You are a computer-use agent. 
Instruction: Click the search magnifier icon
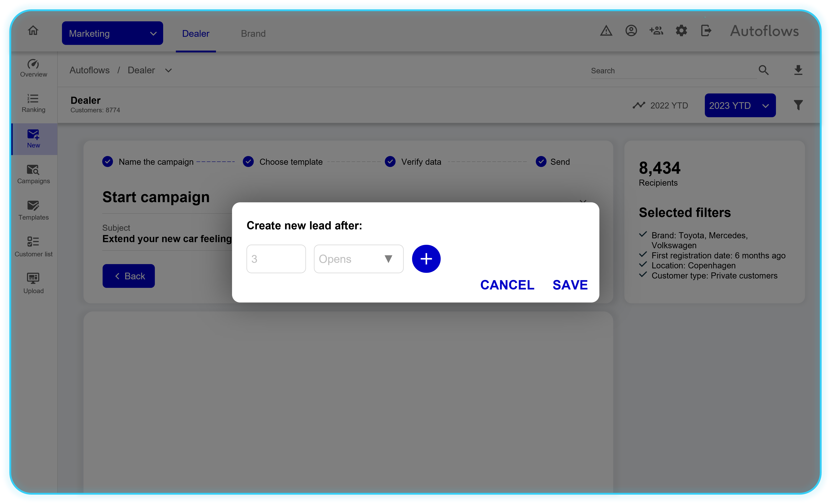click(764, 70)
